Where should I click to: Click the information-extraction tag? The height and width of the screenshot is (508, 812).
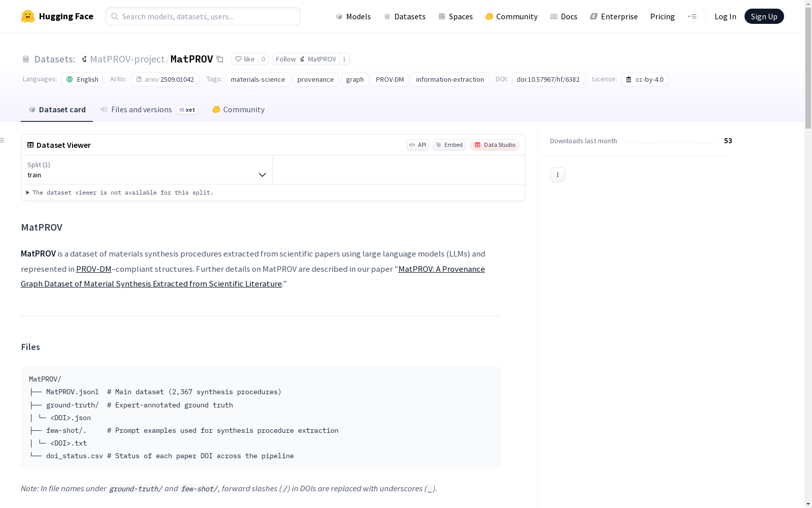point(450,79)
